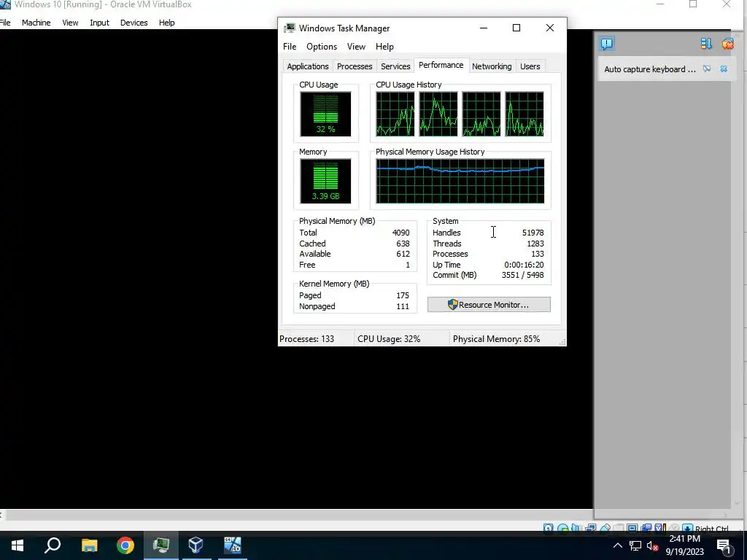Viewport: 747px width, 560px height.
Task: Switch to the Applications tab
Action: coord(308,66)
